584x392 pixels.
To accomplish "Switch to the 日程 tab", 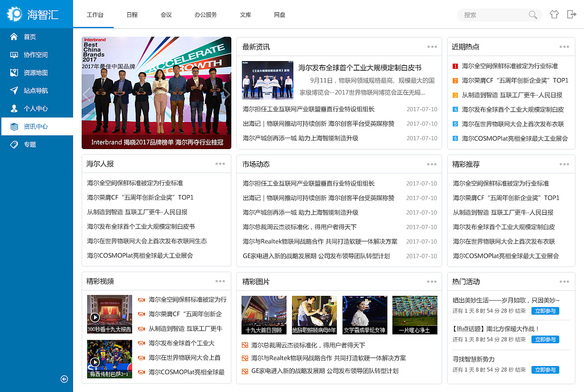I will pyautogui.click(x=132, y=15).
